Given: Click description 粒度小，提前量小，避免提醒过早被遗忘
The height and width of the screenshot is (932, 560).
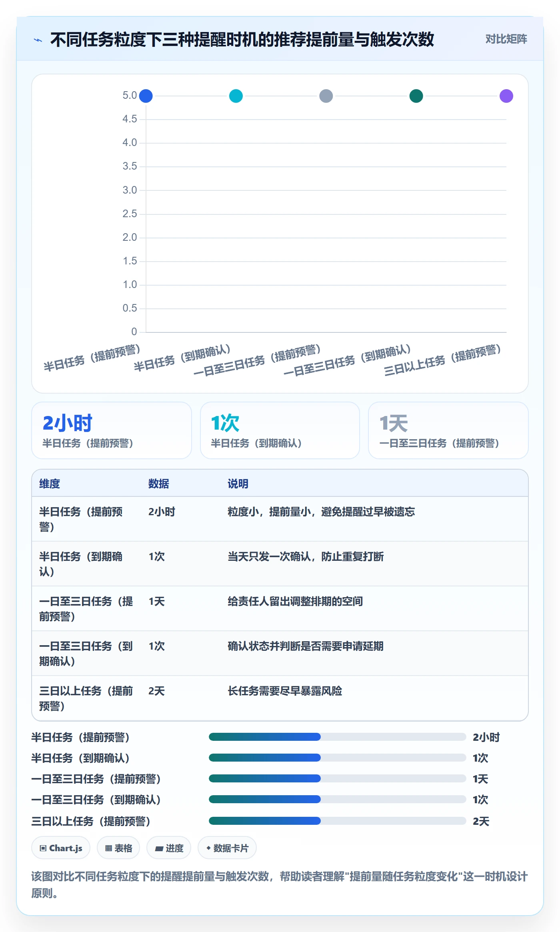Looking at the screenshot, I should click(321, 512).
